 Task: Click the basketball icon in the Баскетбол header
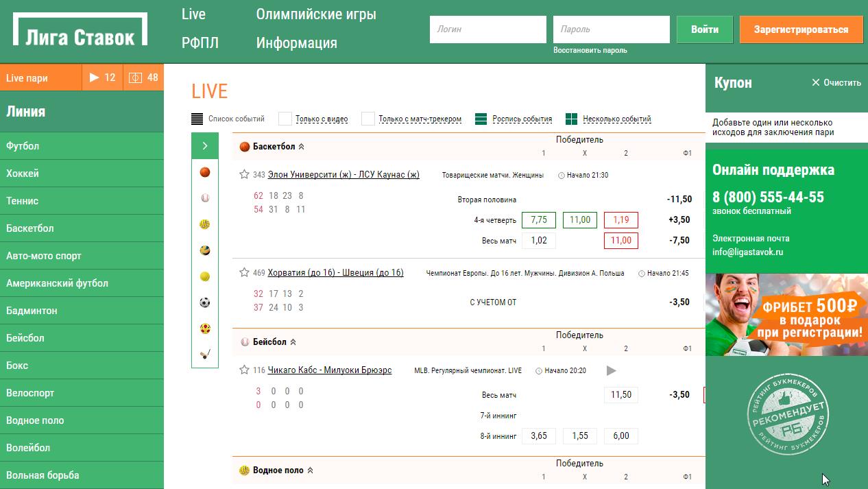click(244, 146)
